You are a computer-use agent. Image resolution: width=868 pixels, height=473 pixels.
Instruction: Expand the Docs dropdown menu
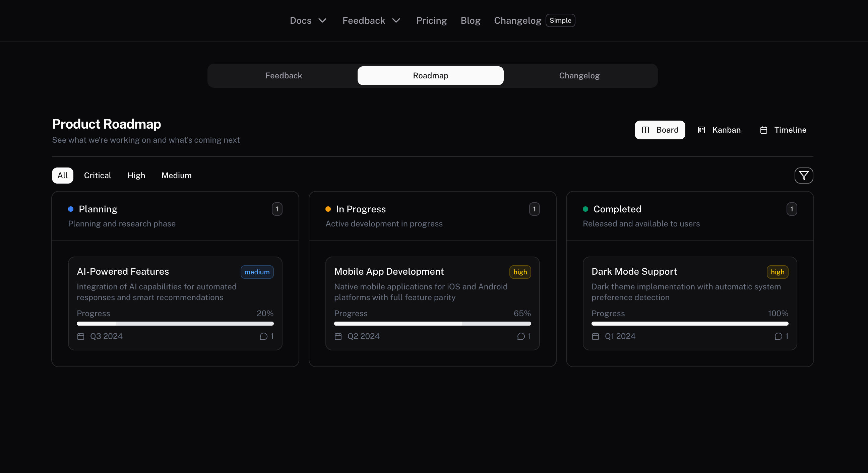pyautogui.click(x=308, y=20)
